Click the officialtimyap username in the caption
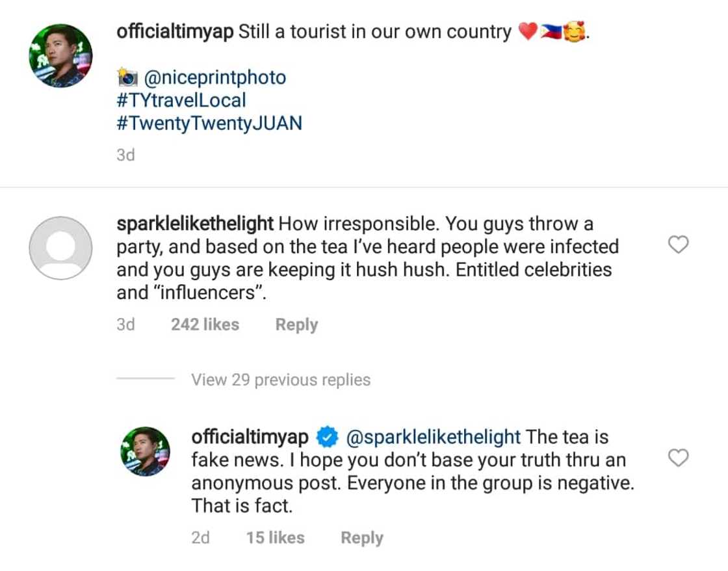Viewport: 728px width, 571px height. pyautogui.click(x=175, y=33)
